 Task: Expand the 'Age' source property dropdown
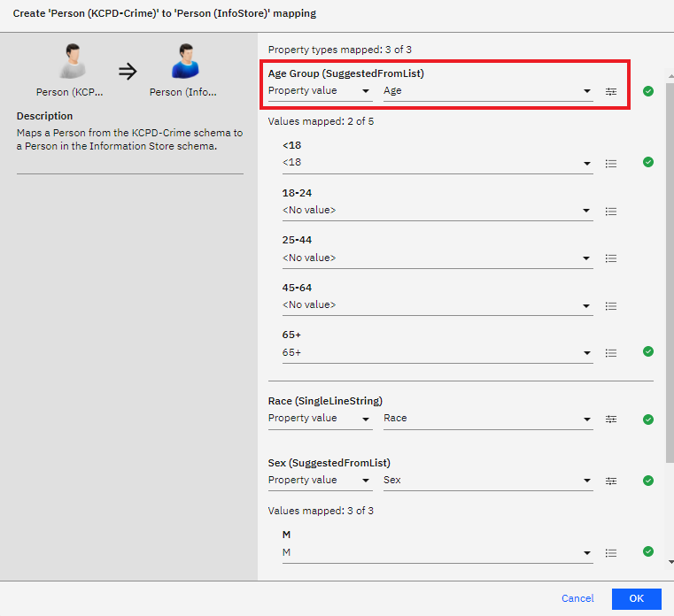(x=488, y=91)
